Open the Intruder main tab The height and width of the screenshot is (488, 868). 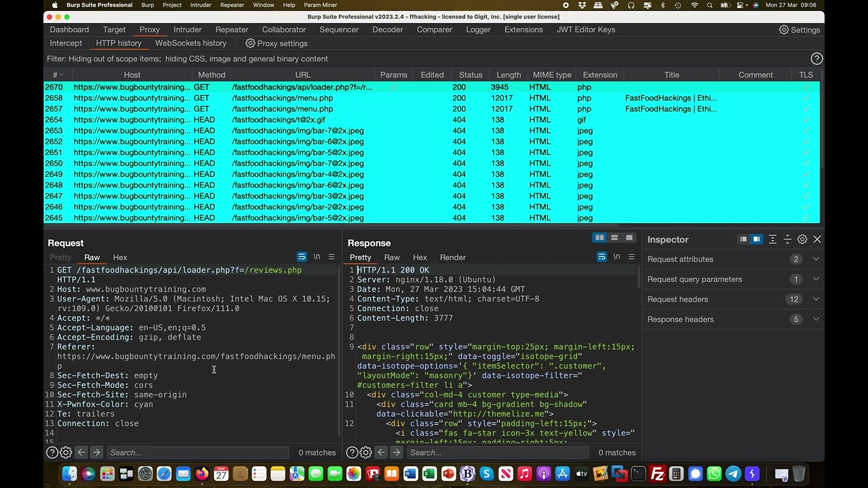(188, 30)
